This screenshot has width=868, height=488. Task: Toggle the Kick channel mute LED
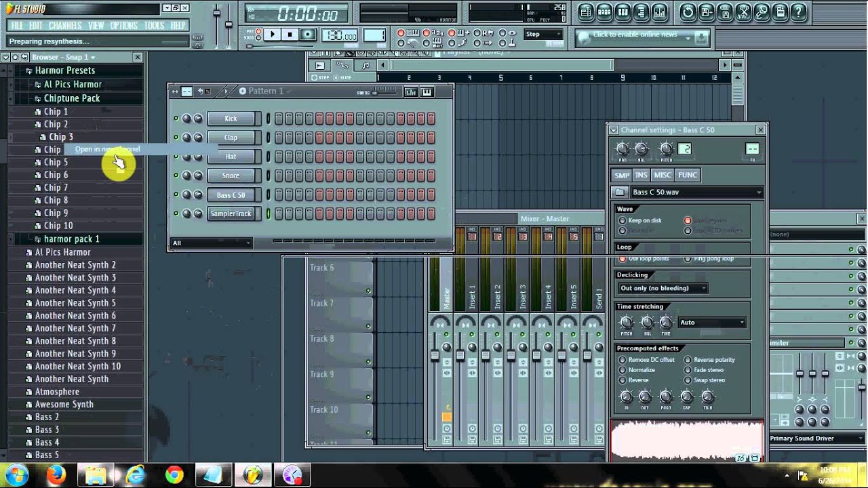point(176,119)
